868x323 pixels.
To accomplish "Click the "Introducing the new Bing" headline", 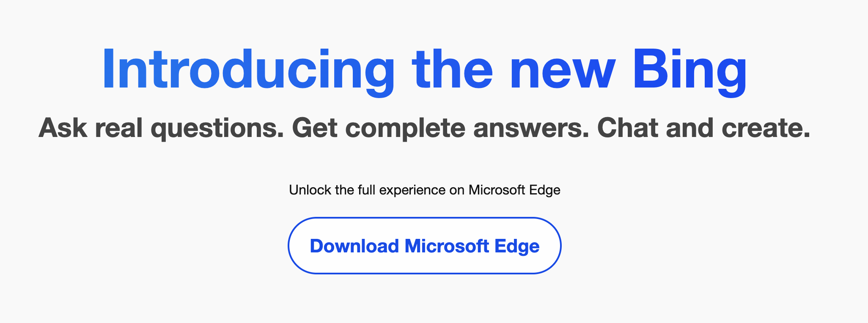I will 424,70.
